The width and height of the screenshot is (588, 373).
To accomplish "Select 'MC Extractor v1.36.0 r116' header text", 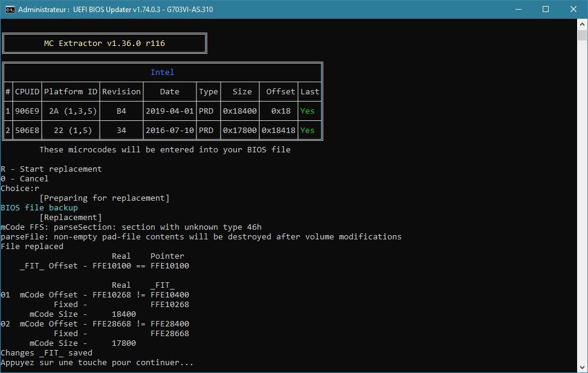I will pos(105,43).
